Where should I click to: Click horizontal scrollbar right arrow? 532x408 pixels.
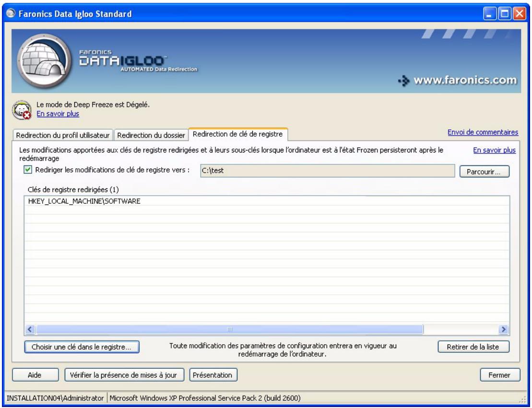click(x=503, y=329)
